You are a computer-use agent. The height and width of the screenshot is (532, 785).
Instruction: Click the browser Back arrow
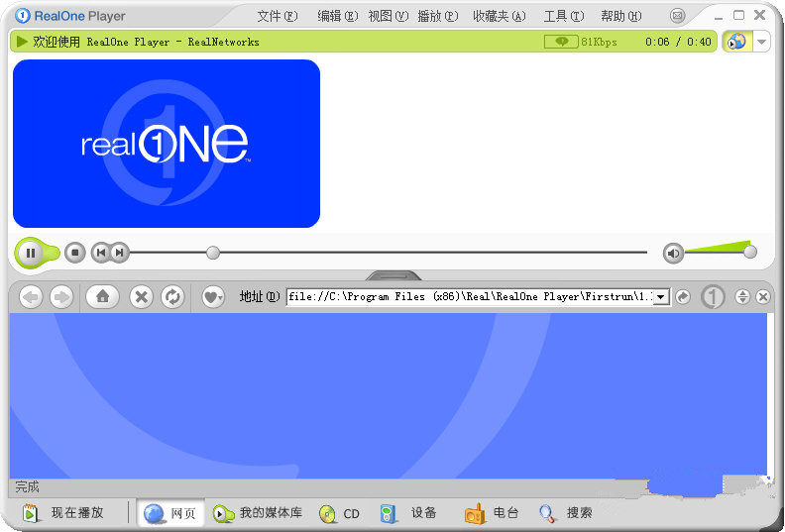click(x=31, y=297)
